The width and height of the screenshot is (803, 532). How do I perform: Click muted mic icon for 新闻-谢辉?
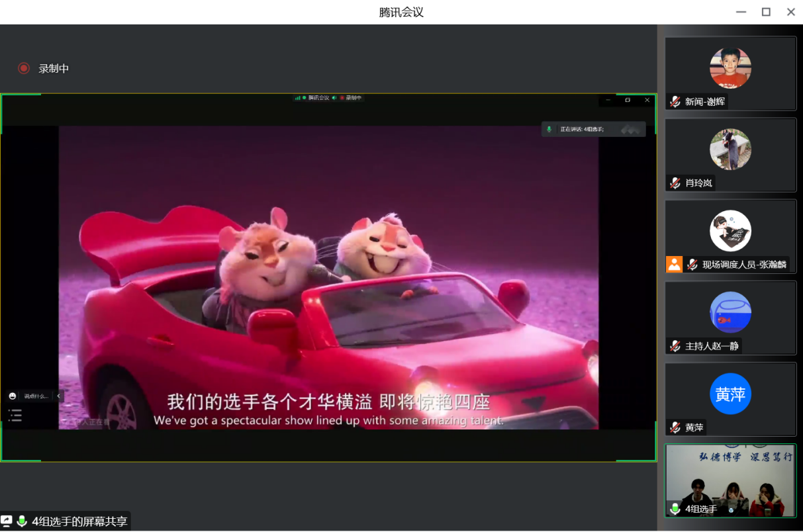click(x=675, y=101)
